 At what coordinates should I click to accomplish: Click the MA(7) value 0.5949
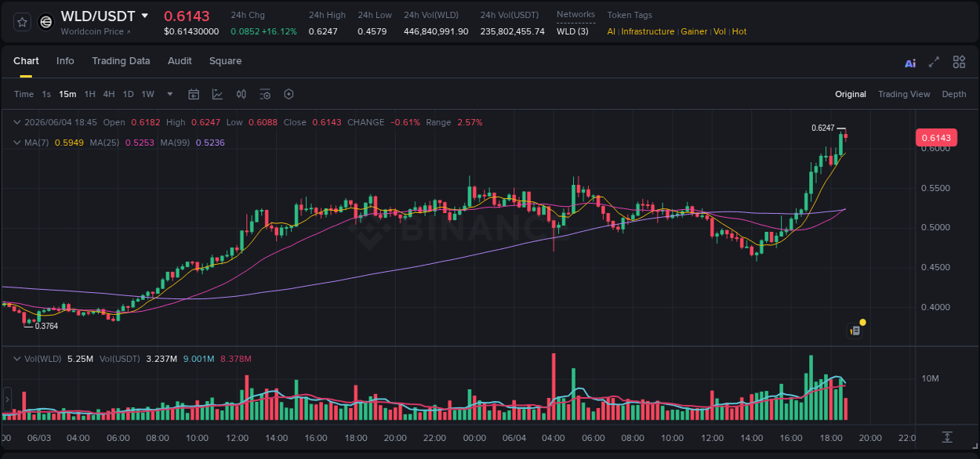pyautogui.click(x=68, y=143)
